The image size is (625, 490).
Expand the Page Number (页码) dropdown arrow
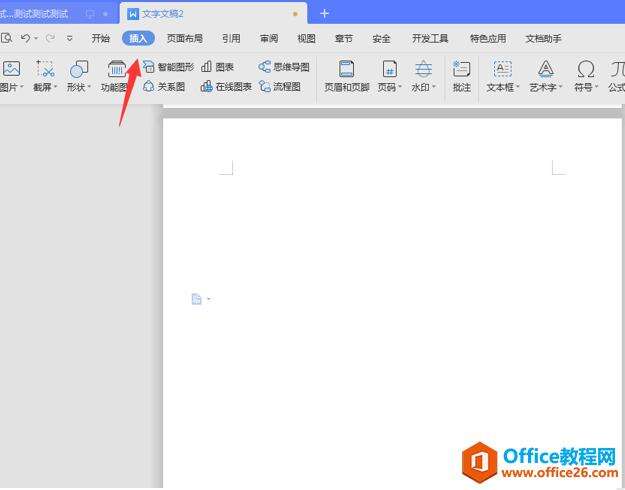click(400, 87)
